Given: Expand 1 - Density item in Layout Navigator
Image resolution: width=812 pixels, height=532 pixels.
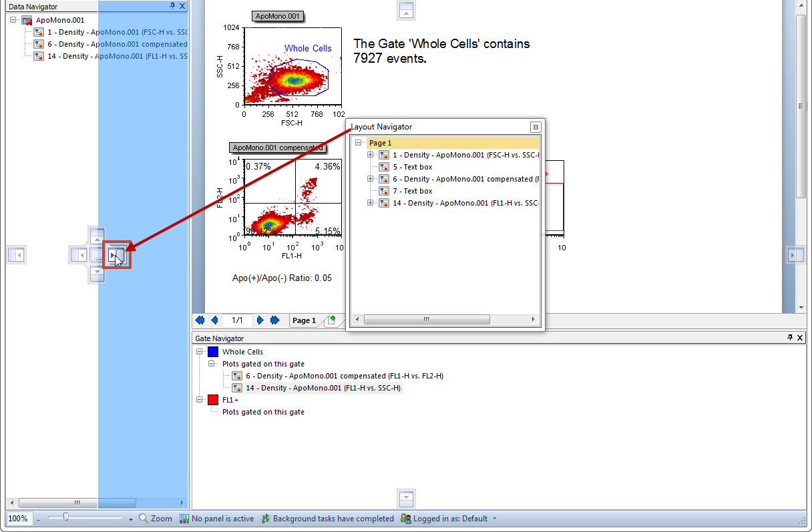Looking at the screenshot, I should click(x=371, y=155).
